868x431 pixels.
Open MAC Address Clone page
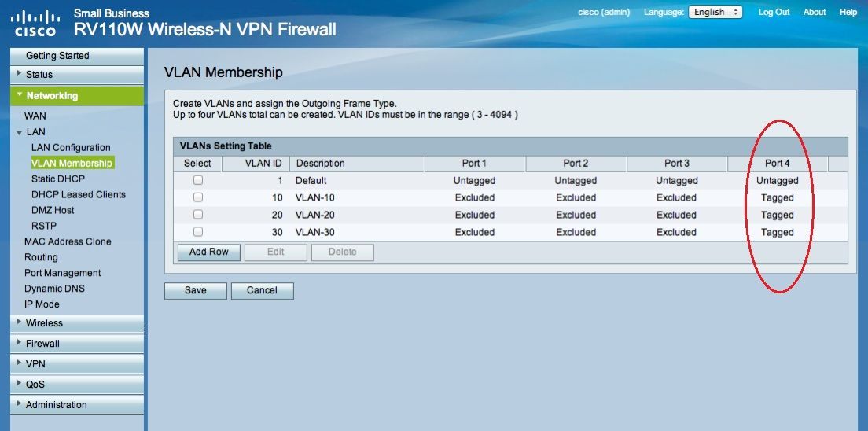pyautogui.click(x=68, y=241)
